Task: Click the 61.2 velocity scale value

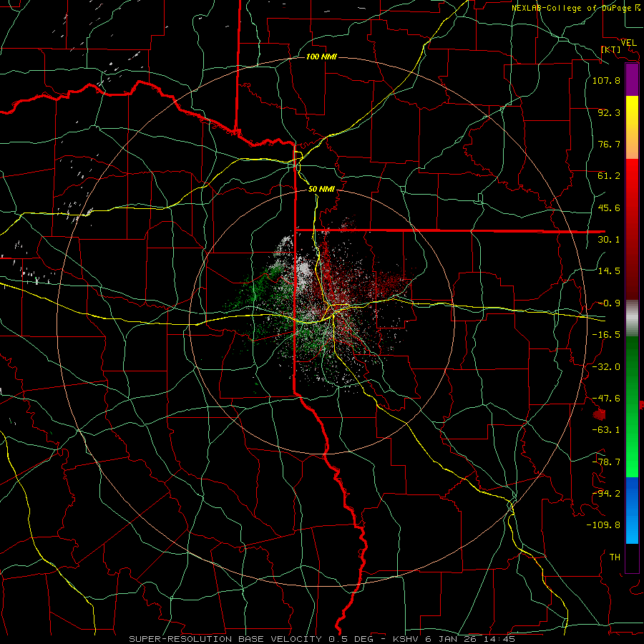Action: click(609, 176)
